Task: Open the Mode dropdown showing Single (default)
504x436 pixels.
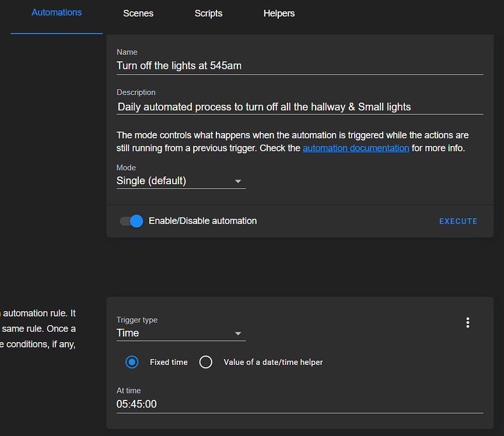Action: point(175,181)
